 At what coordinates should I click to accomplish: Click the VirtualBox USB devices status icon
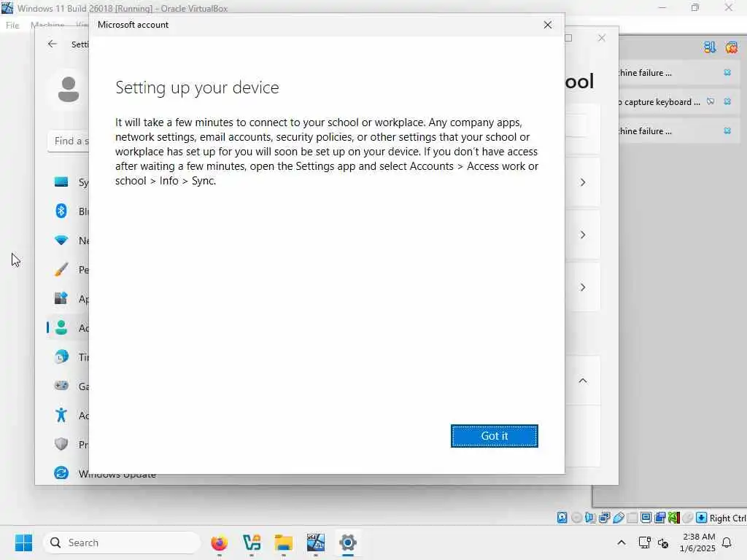pyautogui.click(x=619, y=518)
